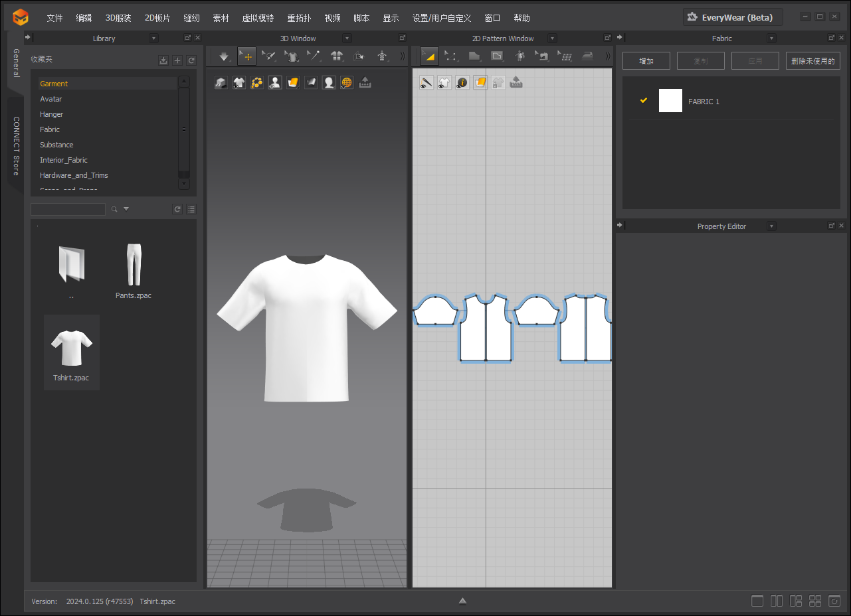Choose the two-column layout icon in status bar
851x616 pixels.
(777, 601)
